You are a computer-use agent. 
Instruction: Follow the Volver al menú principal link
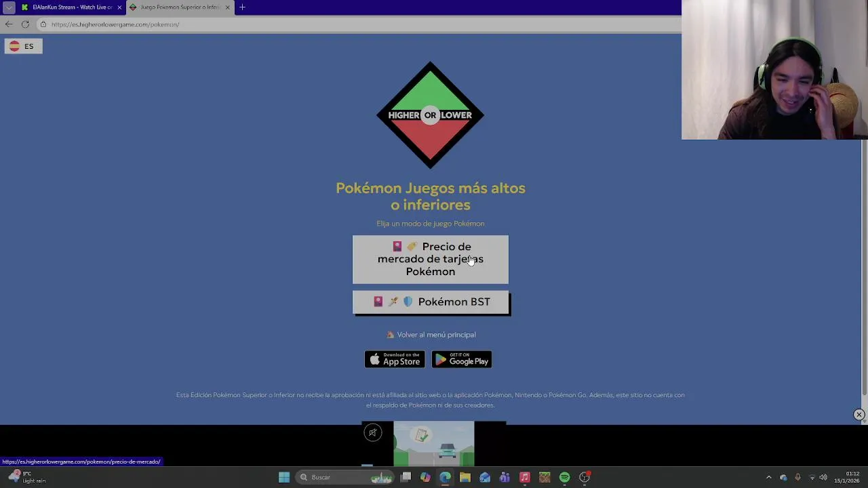(x=431, y=335)
